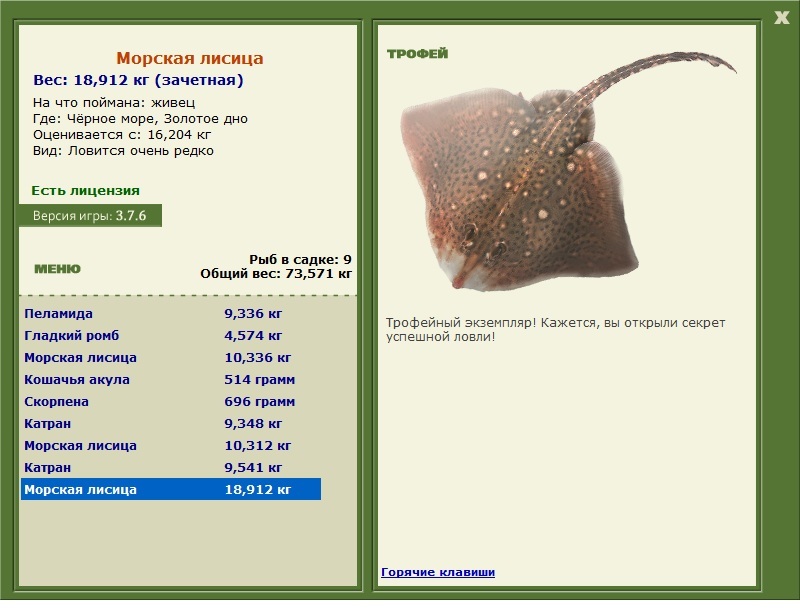Click the Версия игры 3.7.6 badge
Image resolution: width=800 pixels, height=614 pixels.
pos(90,215)
